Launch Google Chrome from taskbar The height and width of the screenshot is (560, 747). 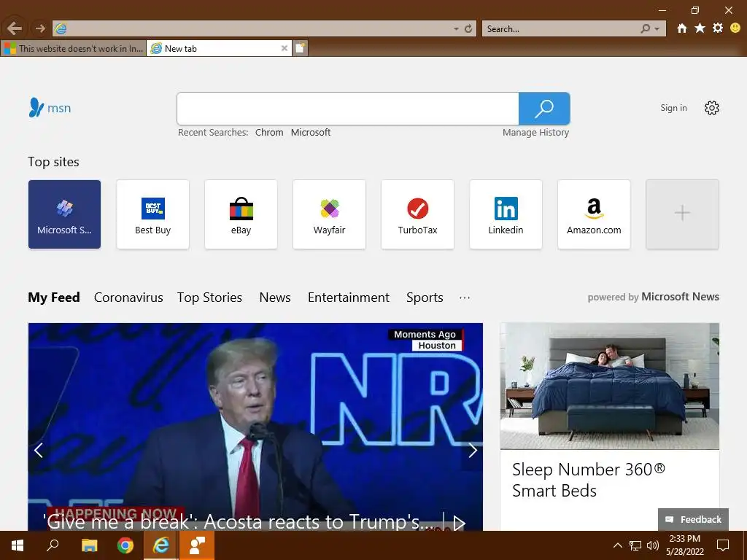point(125,545)
